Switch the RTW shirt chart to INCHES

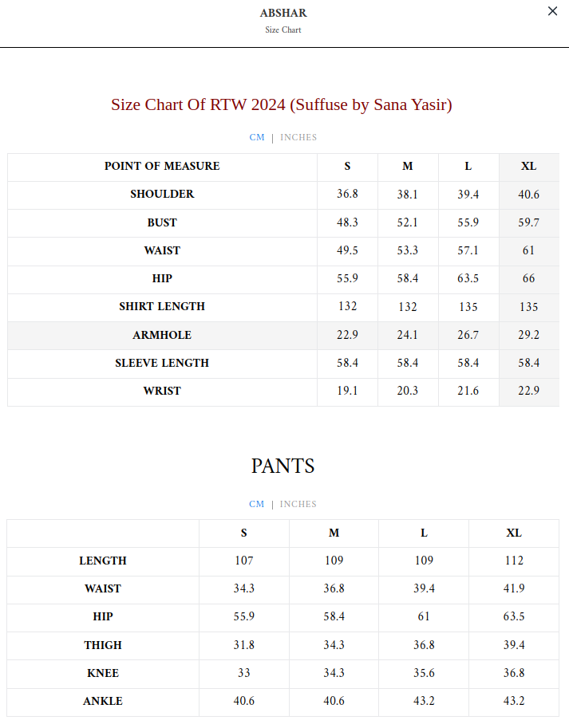(298, 137)
